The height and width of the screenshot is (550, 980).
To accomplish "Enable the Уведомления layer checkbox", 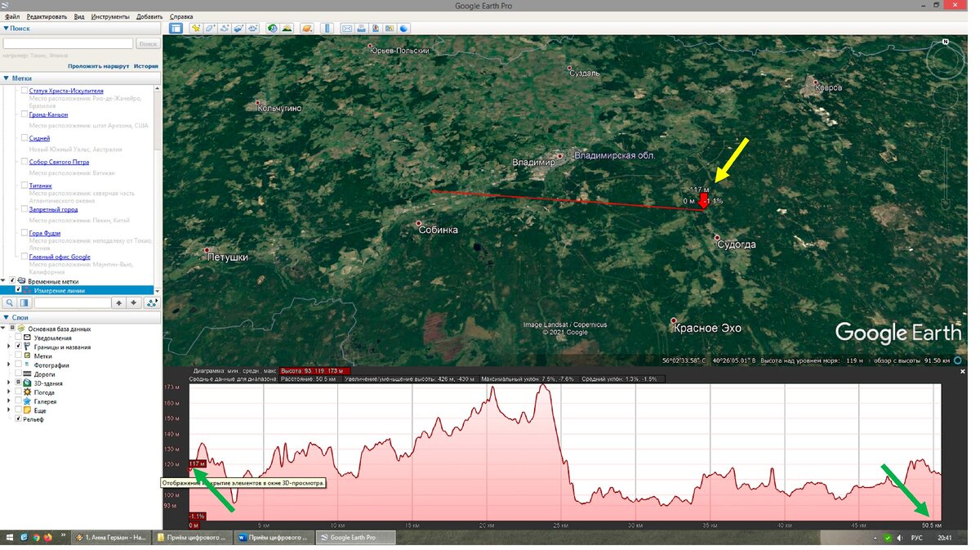I will pyautogui.click(x=18, y=338).
